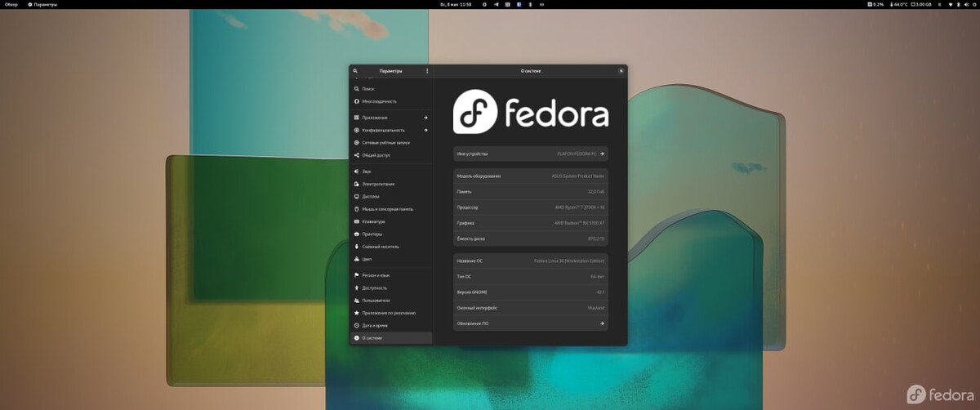
Task: Open the Цвет color settings
Action: [390, 259]
